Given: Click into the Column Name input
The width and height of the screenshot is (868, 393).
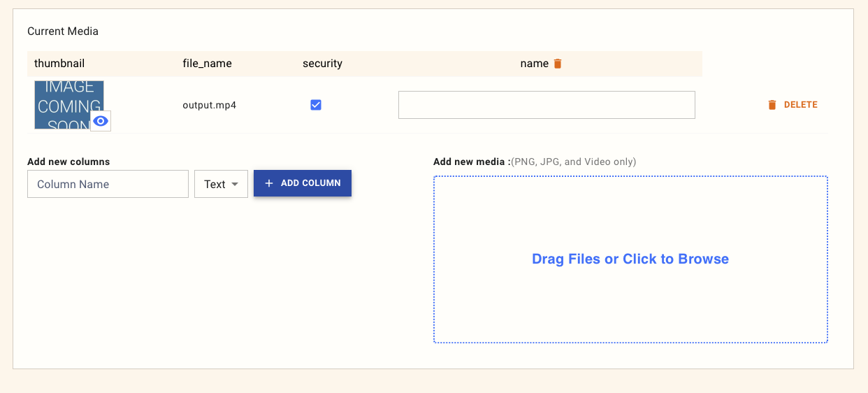Looking at the screenshot, I should coord(108,185).
